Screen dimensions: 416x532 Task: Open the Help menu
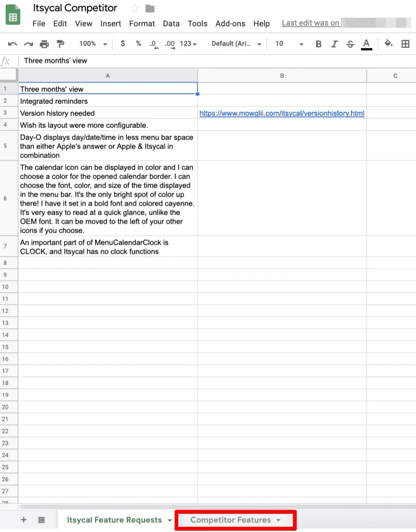tap(262, 23)
